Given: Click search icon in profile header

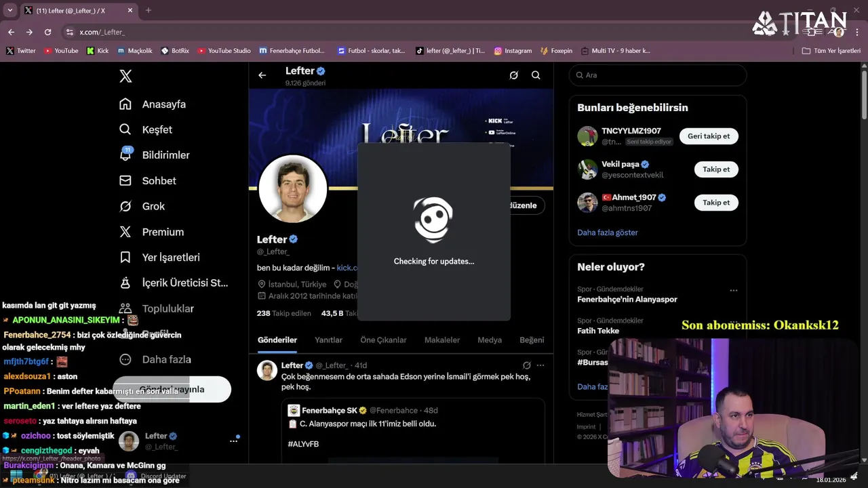Looking at the screenshot, I should (x=536, y=75).
